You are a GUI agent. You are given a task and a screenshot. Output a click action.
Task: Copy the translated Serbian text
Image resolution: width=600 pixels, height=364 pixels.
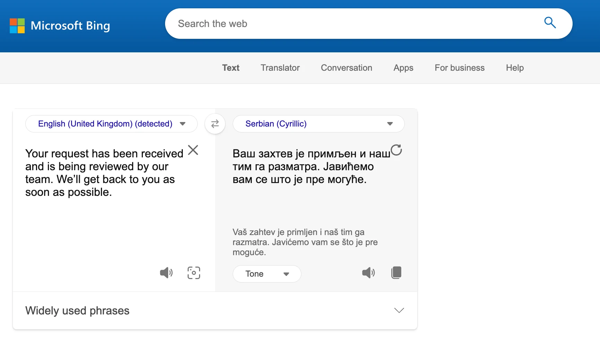point(396,273)
